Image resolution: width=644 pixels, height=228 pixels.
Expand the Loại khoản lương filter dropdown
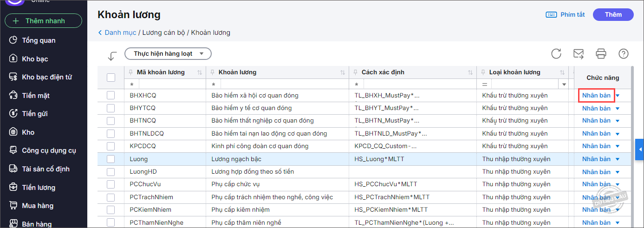click(x=564, y=85)
